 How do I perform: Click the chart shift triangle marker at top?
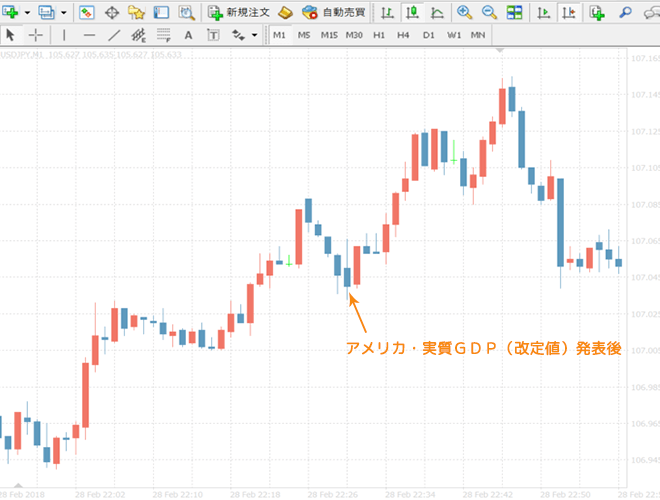coord(500,50)
